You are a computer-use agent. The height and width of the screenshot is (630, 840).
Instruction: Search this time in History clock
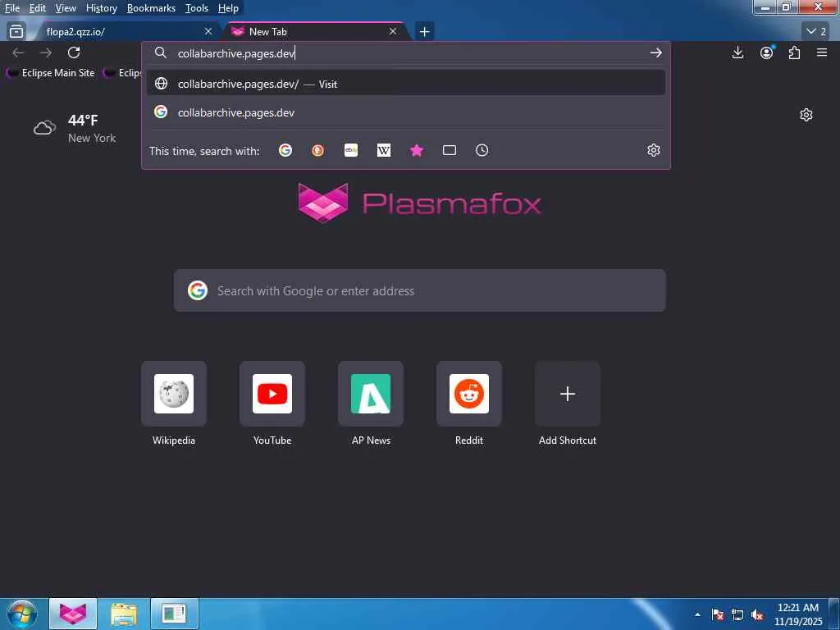[482, 151]
